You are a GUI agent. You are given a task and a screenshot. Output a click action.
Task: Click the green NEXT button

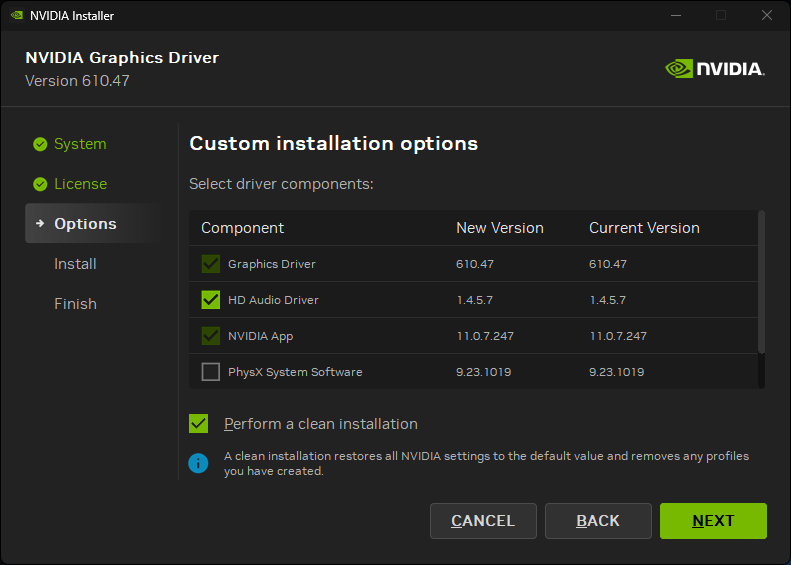click(713, 521)
